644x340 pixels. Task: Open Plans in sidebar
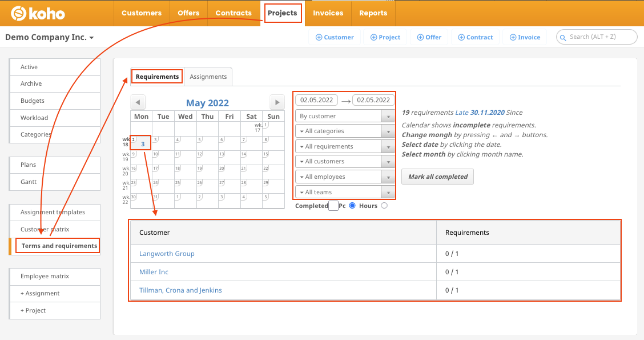[55, 165]
